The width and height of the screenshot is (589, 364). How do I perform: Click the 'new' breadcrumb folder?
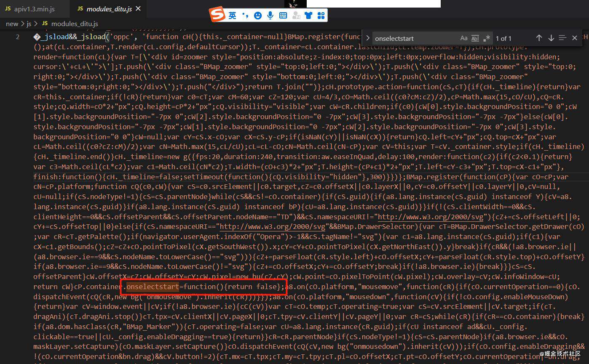(x=12, y=24)
